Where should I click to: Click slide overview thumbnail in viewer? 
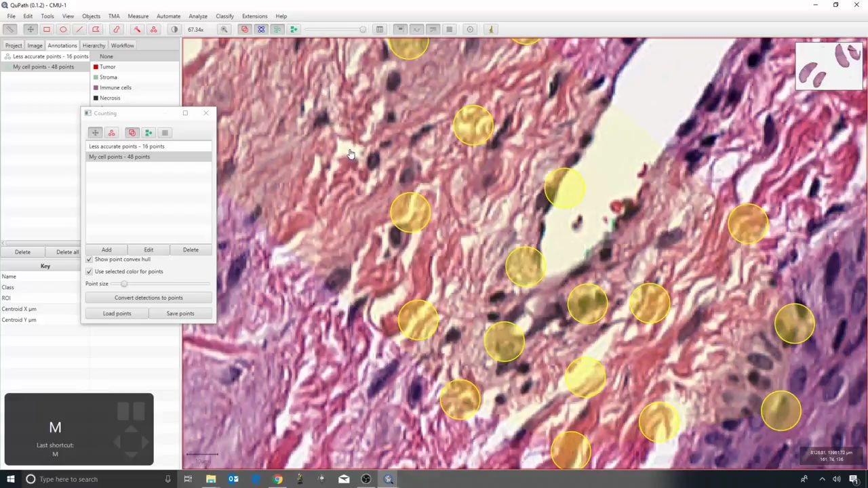829,66
